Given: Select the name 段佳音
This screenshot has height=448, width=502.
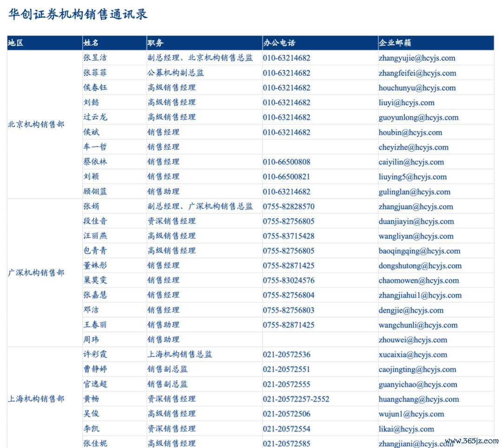Looking at the screenshot, I should pos(95,221).
